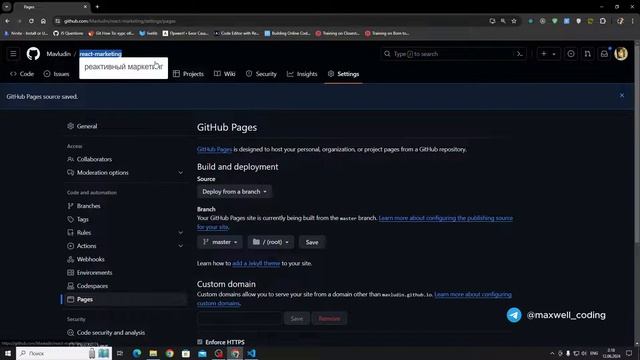This screenshot has width=640, height=360.
Task: Open Environments settings
Action: (x=126, y=273)
